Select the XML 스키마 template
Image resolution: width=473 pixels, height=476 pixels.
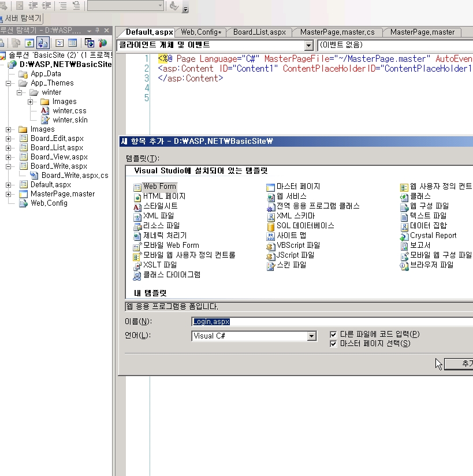pyautogui.click(x=291, y=216)
